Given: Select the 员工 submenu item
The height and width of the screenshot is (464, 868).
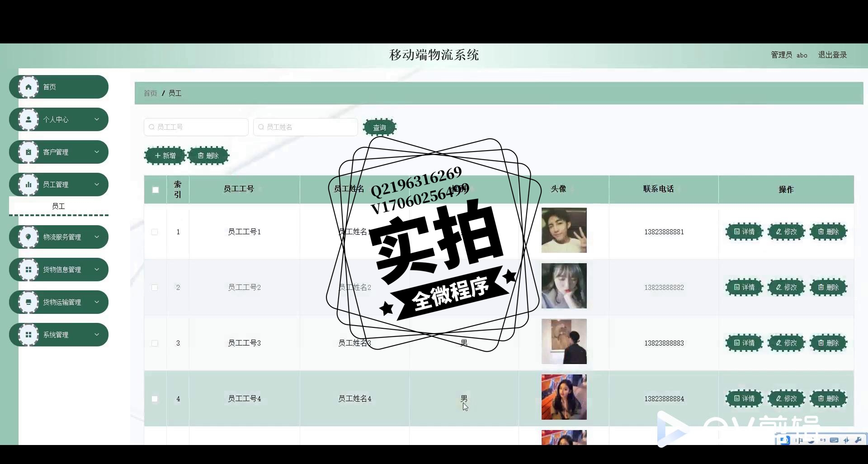Looking at the screenshot, I should coord(59,206).
